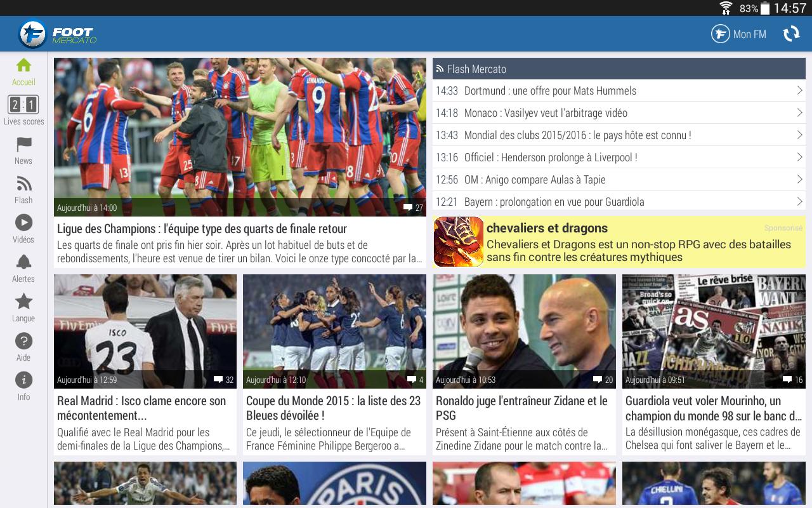Open the Vidéos section
The height and width of the screenshot is (508, 812).
(23, 224)
